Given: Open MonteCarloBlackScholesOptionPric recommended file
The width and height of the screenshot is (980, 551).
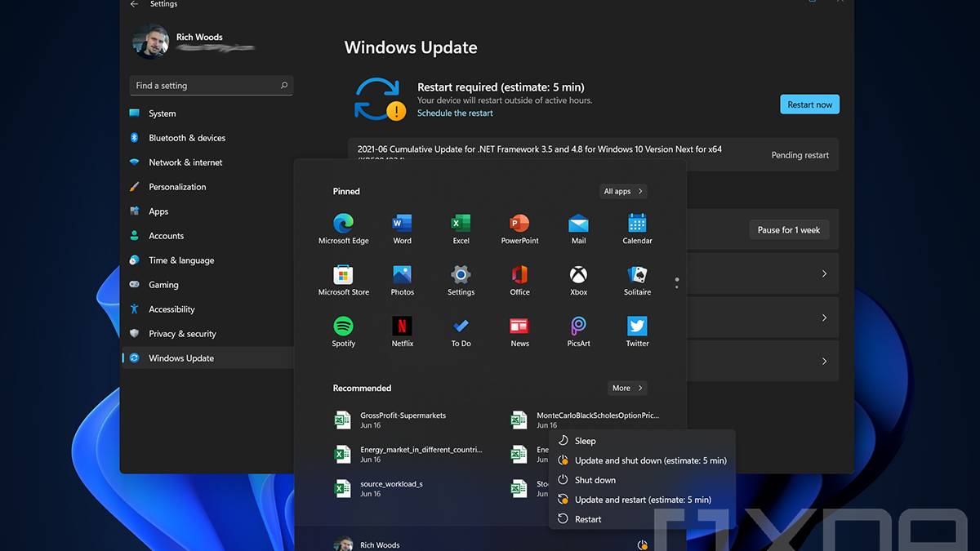Looking at the screenshot, I should [x=585, y=420].
